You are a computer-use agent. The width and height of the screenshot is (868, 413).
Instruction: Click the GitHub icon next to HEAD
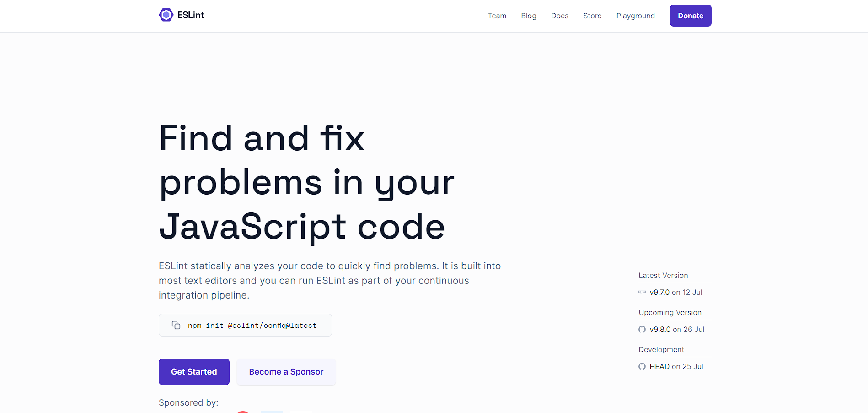[x=642, y=366]
